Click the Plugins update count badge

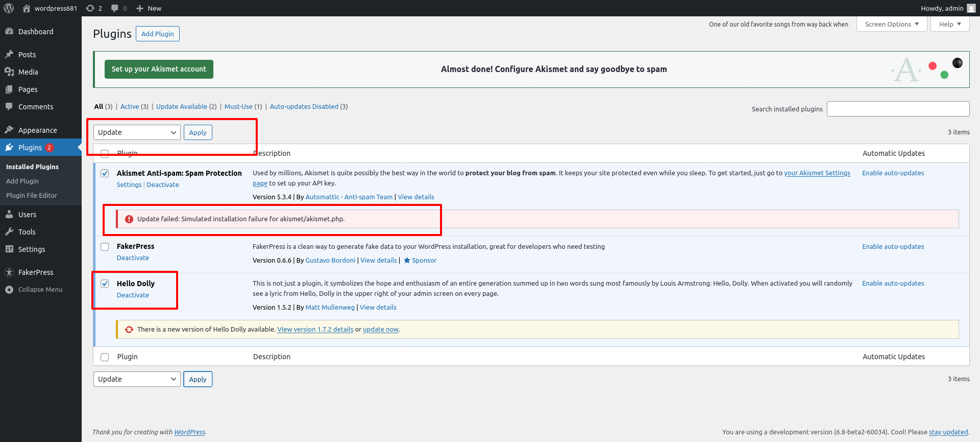click(x=49, y=148)
